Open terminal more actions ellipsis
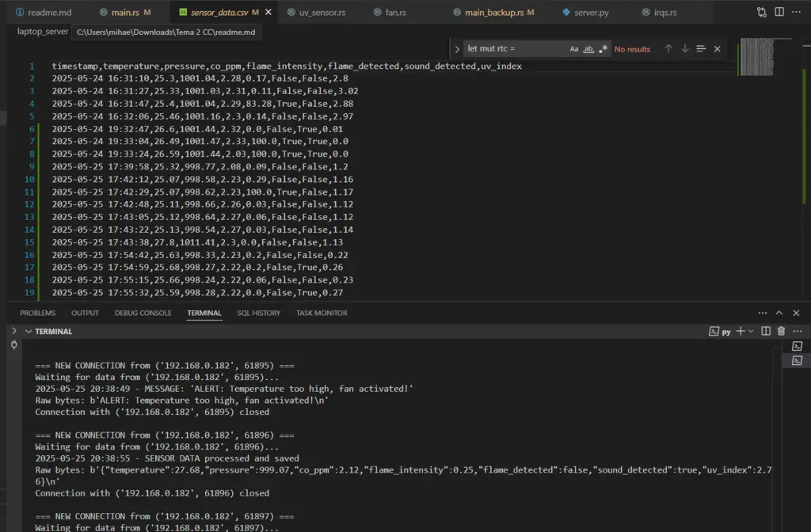Screen dimensions: 811x532 (x=797, y=332)
